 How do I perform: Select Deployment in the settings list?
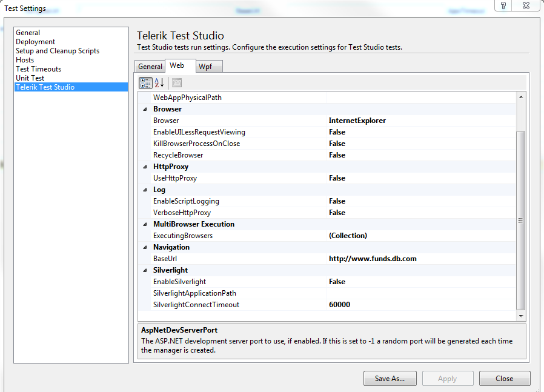pos(36,42)
